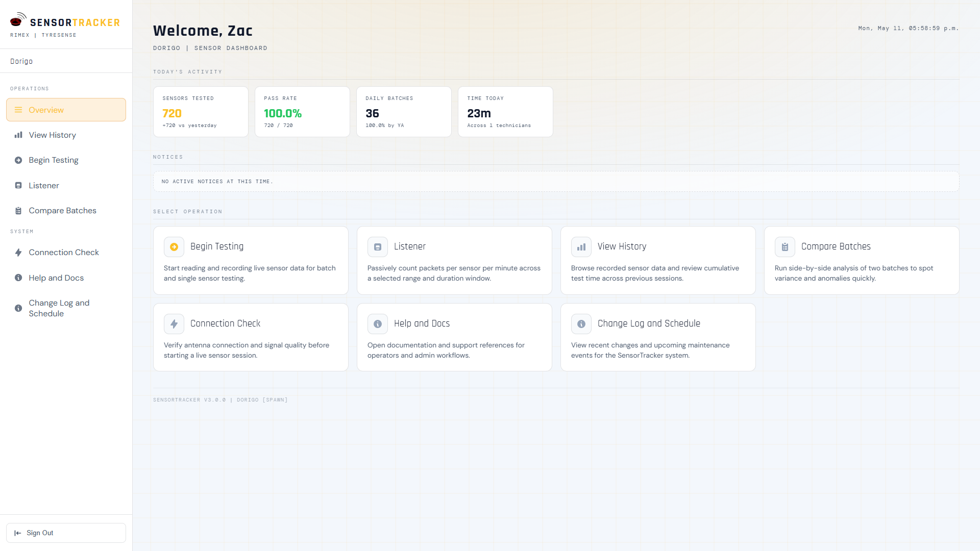Click the date and time display
This screenshot has width=980, height=551.
pyautogui.click(x=909, y=29)
